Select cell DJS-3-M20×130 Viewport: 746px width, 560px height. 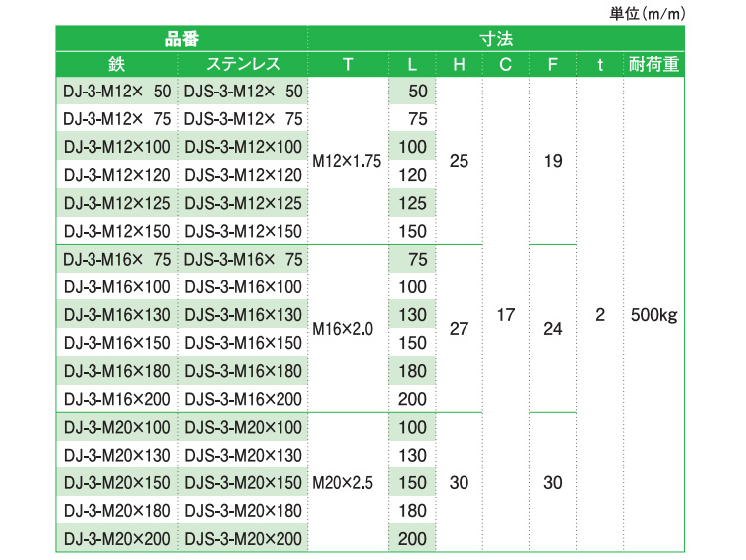[243, 455]
